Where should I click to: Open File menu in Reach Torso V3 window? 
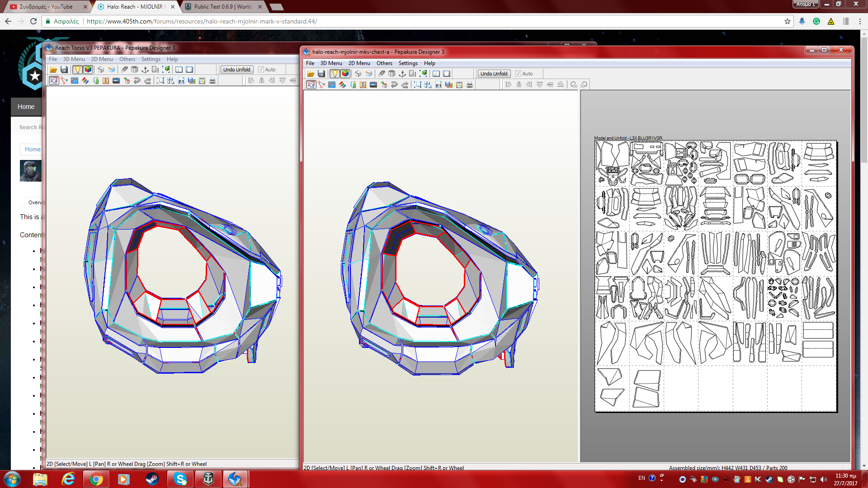click(x=53, y=59)
